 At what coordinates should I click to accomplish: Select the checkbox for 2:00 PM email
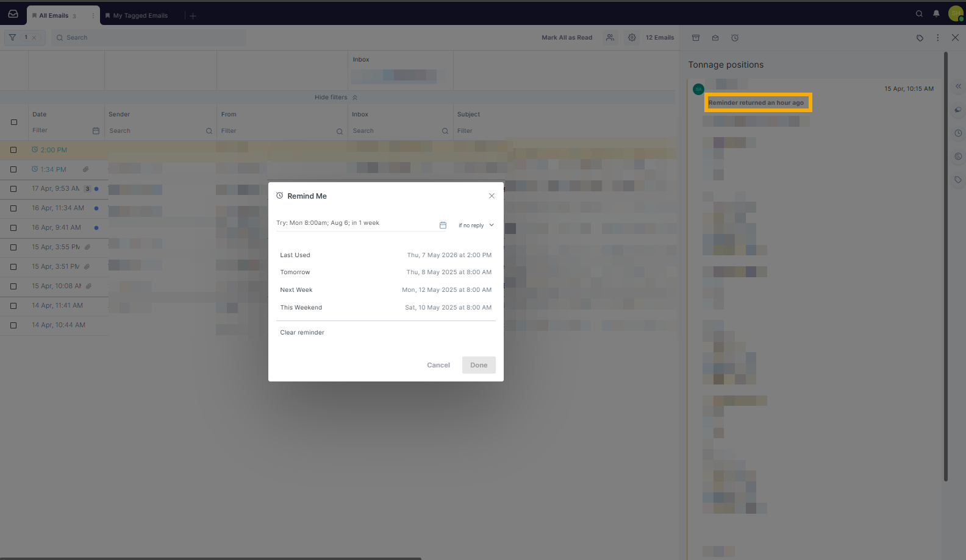13,150
